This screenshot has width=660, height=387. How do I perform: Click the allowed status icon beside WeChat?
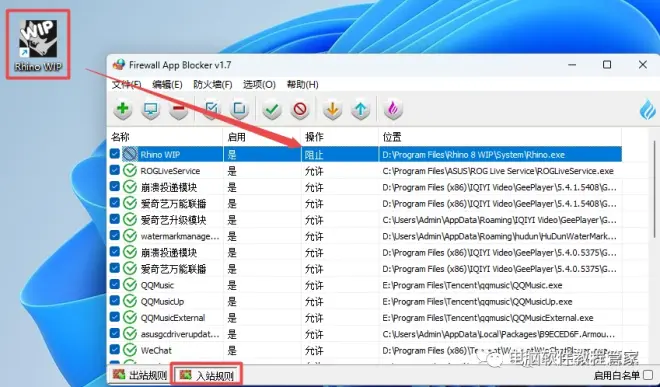coord(130,350)
